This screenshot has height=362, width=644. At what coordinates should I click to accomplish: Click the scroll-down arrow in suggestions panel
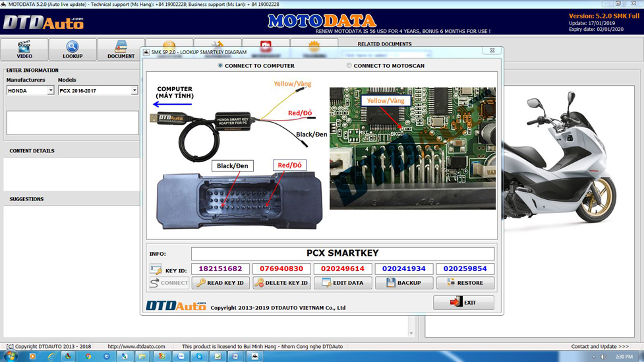point(411,333)
